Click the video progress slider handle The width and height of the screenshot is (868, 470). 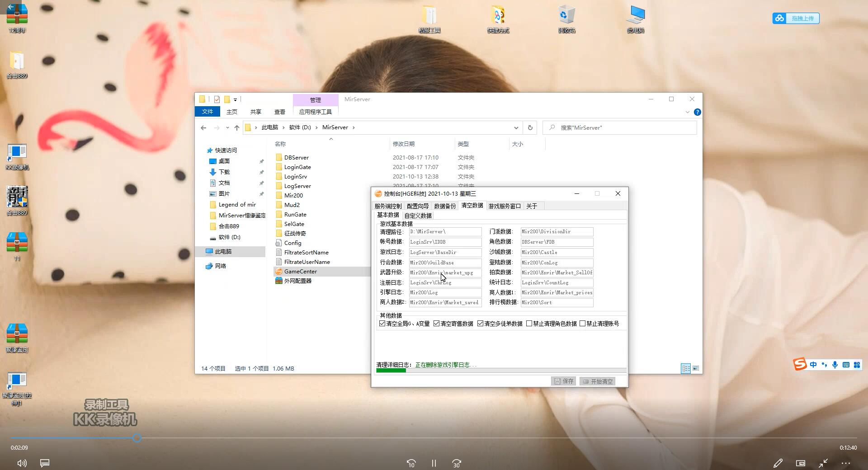pos(137,438)
